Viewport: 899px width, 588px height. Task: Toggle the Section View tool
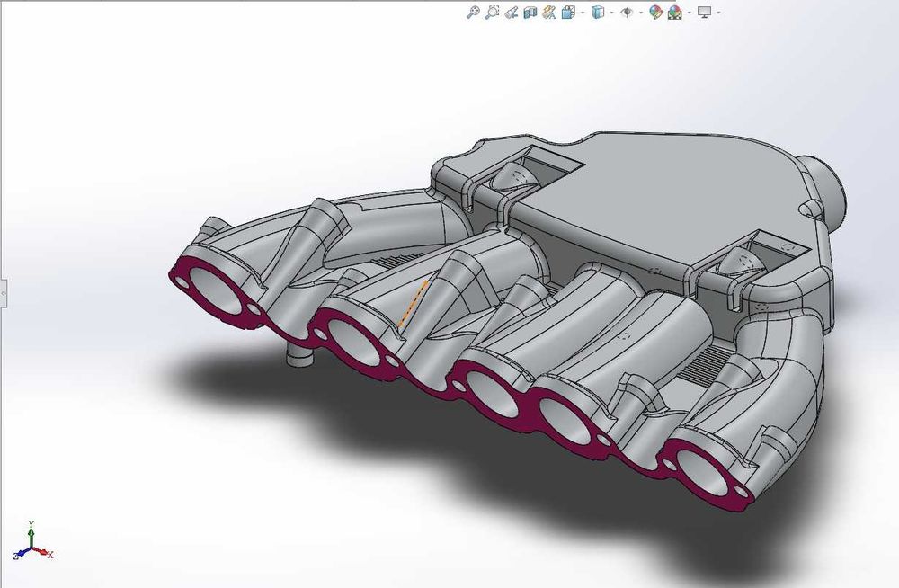530,12
